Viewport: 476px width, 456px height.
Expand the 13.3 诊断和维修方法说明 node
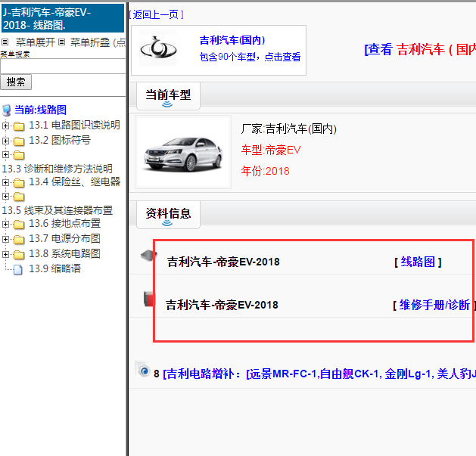[x=5, y=155]
